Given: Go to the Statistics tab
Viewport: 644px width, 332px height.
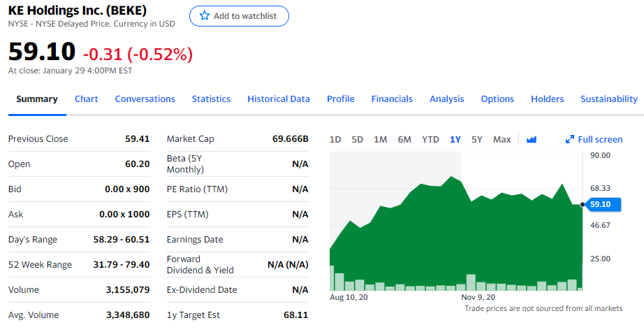Looking at the screenshot, I should click(x=211, y=99).
